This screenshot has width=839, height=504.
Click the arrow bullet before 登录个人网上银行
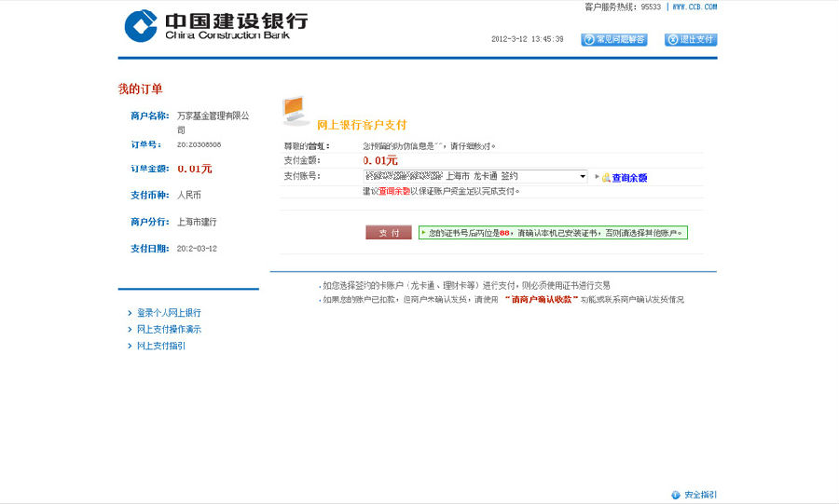(x=130, y=313)
